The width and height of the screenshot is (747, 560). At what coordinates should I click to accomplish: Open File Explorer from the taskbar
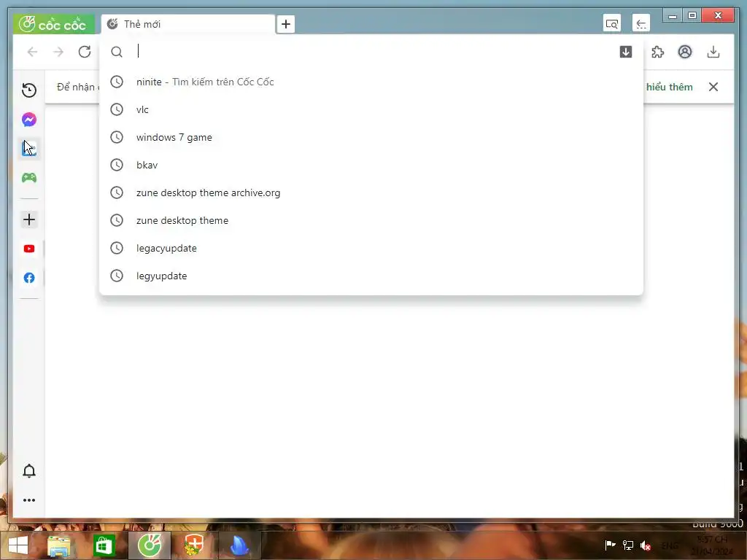(59, 545)
